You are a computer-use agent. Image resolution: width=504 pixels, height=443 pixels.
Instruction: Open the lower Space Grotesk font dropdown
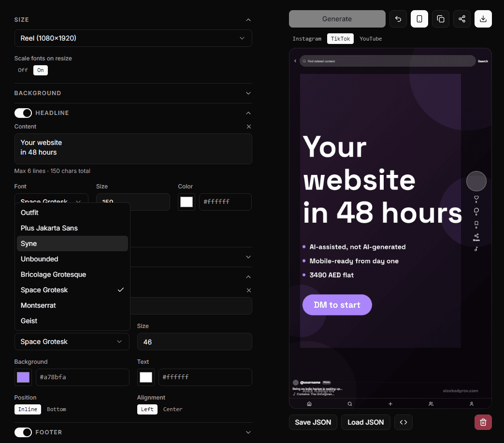point(72,342)
